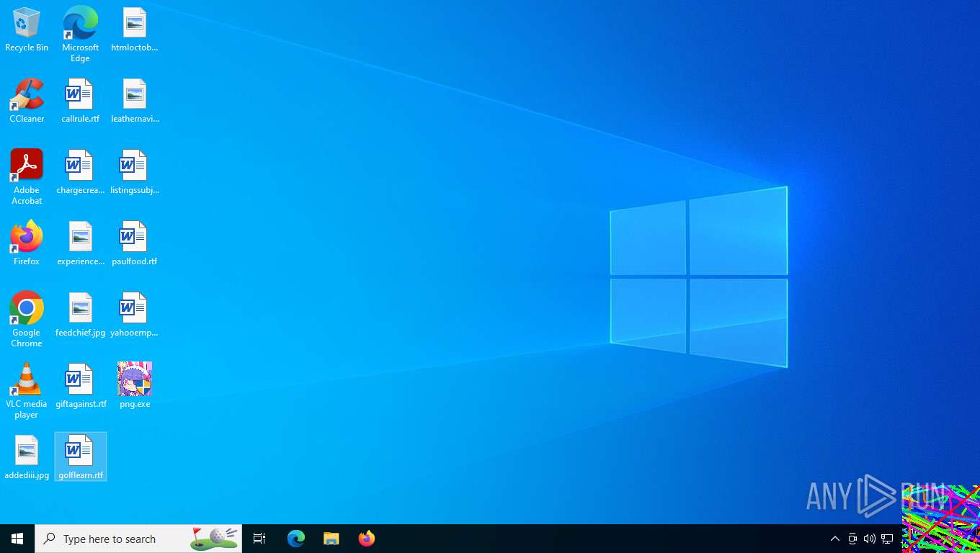The image size is (980, 553).
Task: Launch Firefox from the taskbar
Action: tap(367, 539)
